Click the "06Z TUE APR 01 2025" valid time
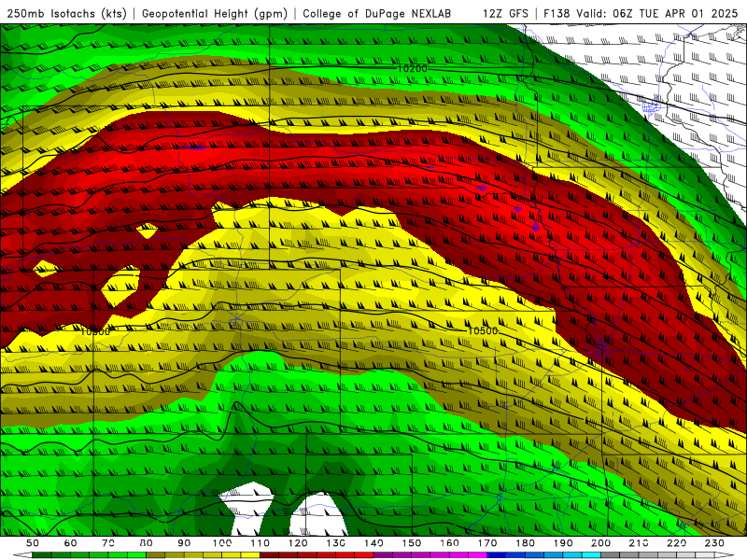The width and height of the screenshot is (747, 560). pyautogui.click(x=675, y=14)
